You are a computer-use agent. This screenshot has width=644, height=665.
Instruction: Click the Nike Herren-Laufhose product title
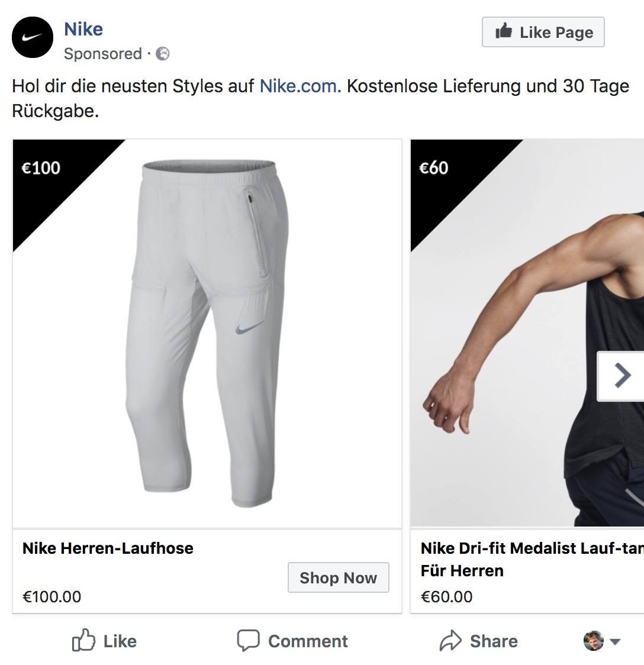pos(108,548)
